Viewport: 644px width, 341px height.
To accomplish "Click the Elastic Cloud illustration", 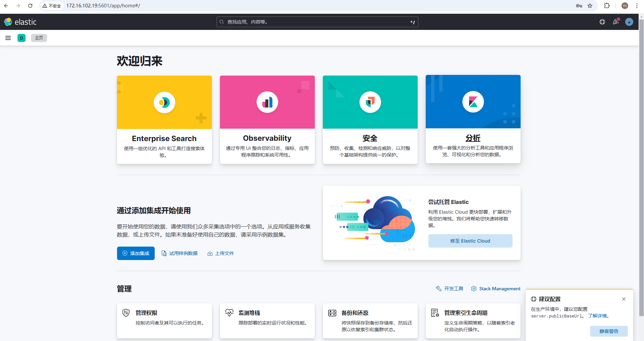I will click(373, 223).
